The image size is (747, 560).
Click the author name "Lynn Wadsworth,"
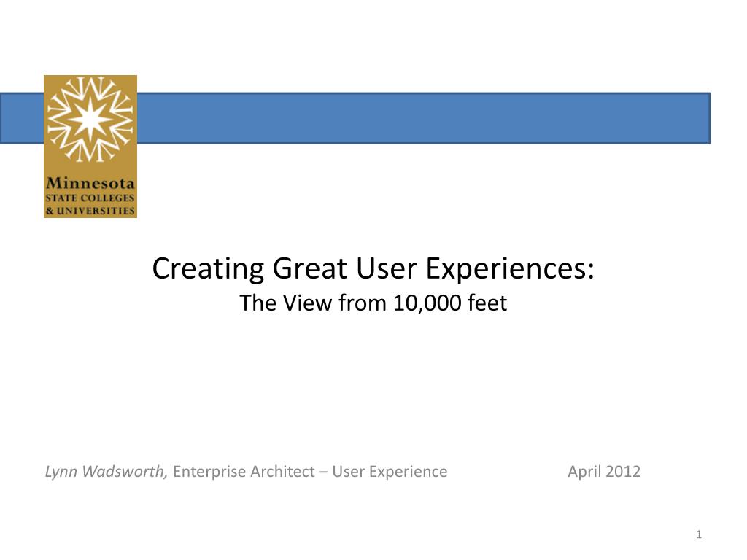[107, 472]
